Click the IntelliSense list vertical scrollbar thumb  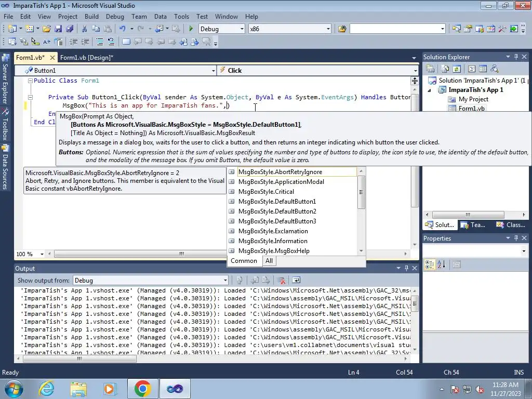pos(361,192)
